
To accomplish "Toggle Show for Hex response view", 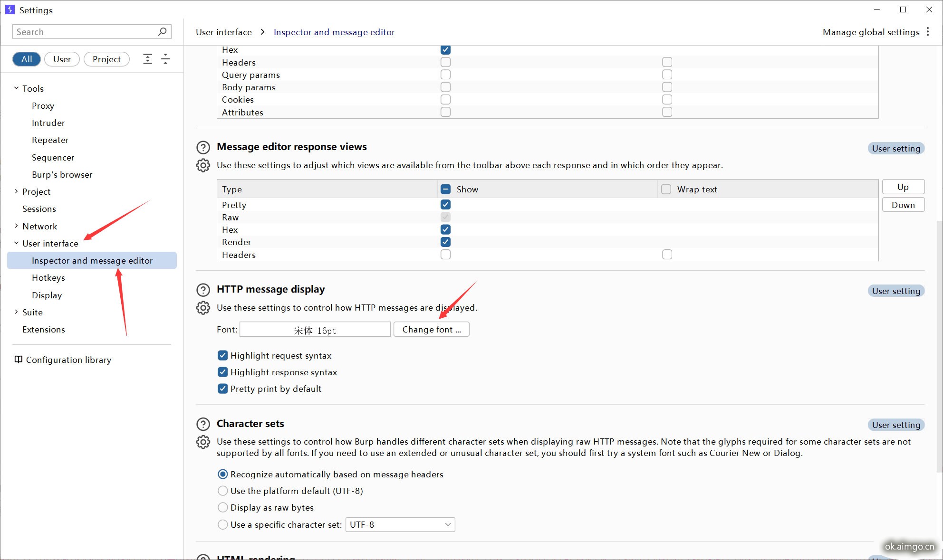I will tap(445, 229).
